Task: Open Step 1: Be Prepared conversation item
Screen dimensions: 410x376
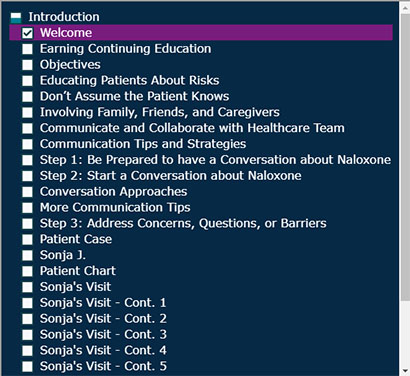Action: point(215,160)
